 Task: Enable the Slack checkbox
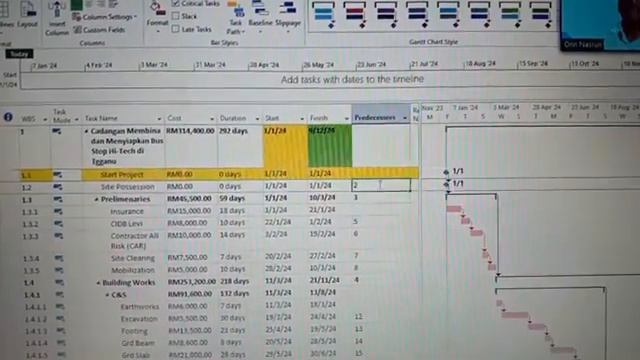pos(176,16)
